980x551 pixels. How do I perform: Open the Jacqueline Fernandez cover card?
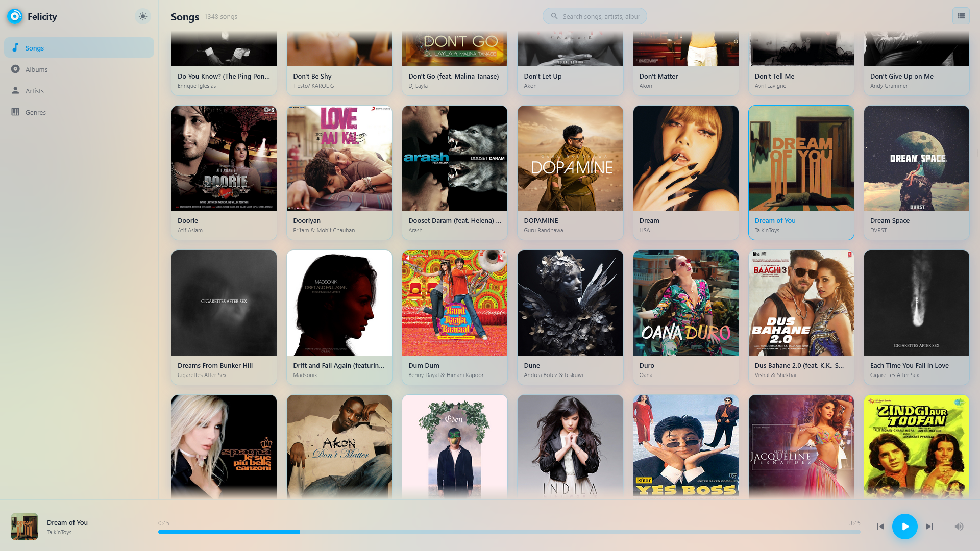click(801, 446)
